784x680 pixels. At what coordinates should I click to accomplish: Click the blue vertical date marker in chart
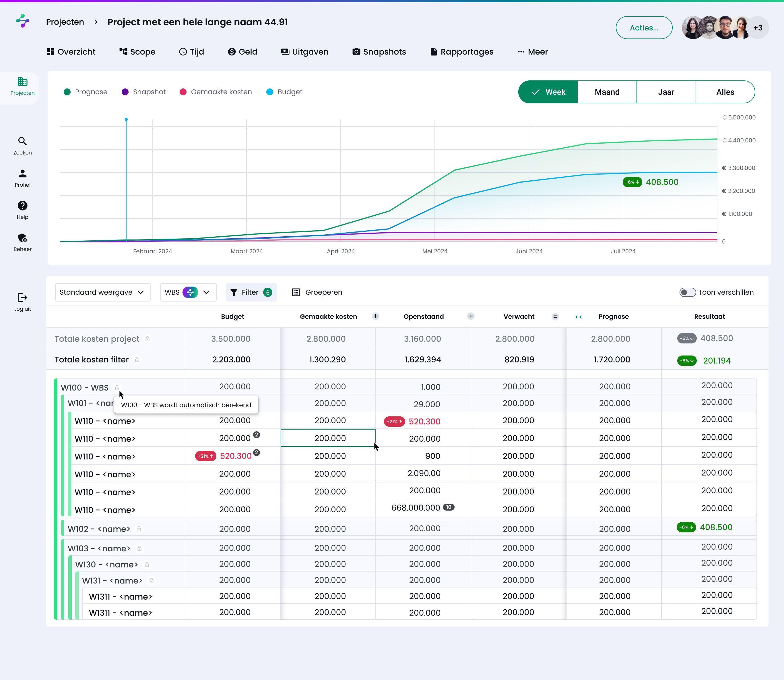(126, 180)
